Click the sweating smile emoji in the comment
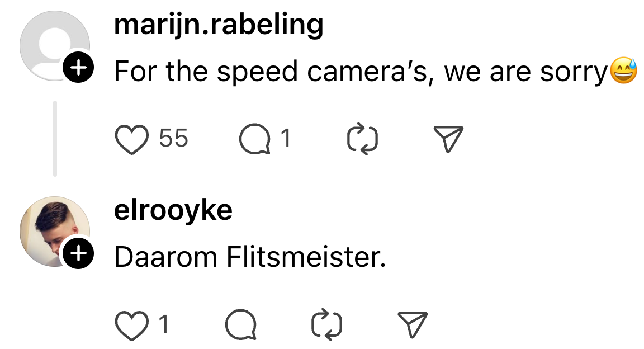644x349 pixels. 624,72
